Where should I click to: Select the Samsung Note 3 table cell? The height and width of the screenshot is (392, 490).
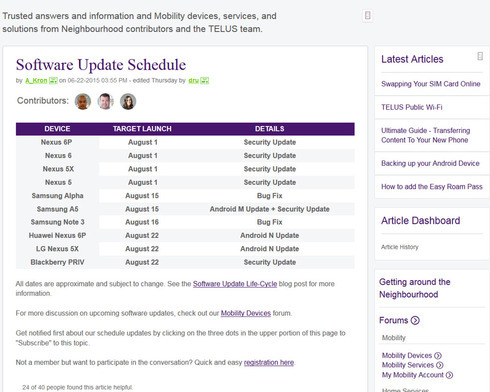(57, 222)
